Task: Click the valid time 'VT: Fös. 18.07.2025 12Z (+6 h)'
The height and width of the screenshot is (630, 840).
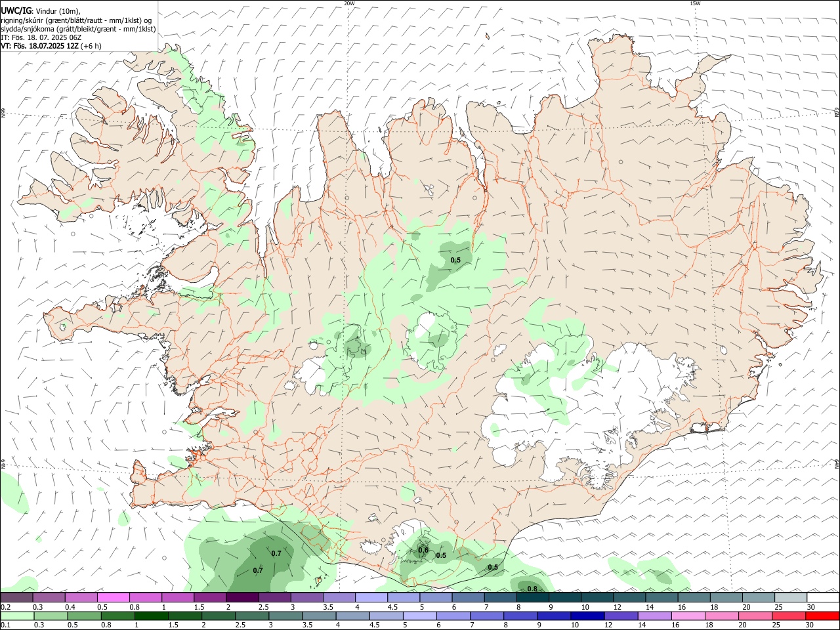Action: 51,46
